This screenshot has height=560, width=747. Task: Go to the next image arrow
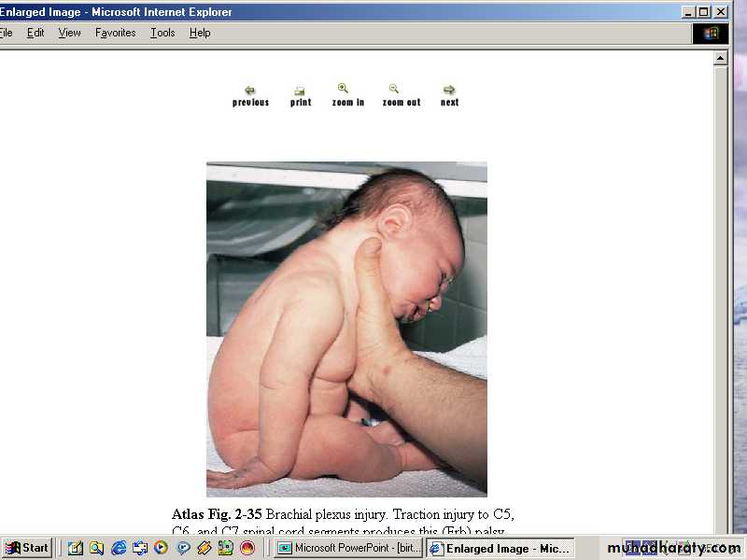point(449,91)
